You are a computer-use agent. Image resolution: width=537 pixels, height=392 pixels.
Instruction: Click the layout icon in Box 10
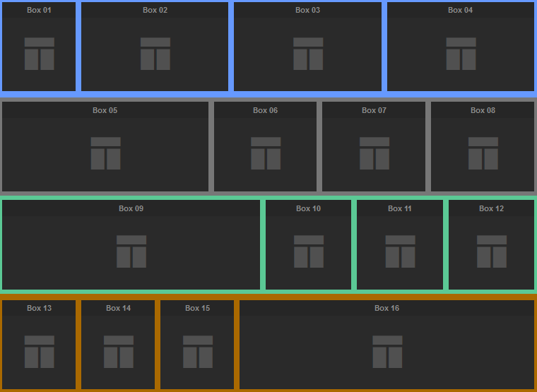[309, 251]
